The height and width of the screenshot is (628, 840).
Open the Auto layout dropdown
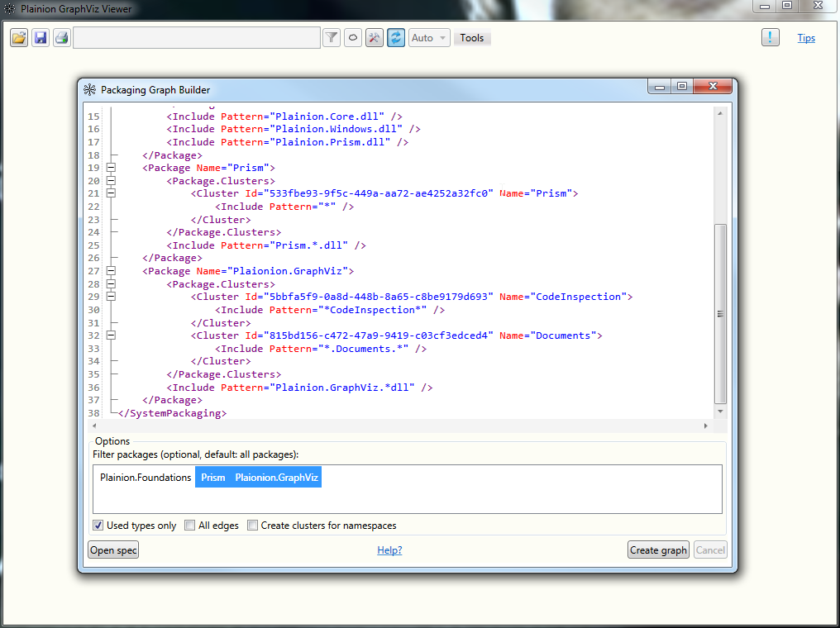(x=429, y=38)
